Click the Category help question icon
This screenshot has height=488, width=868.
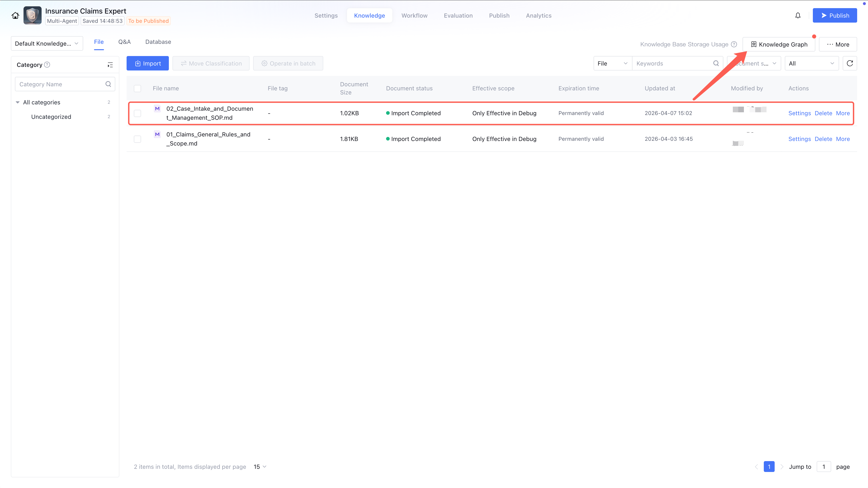coord(47,65)
